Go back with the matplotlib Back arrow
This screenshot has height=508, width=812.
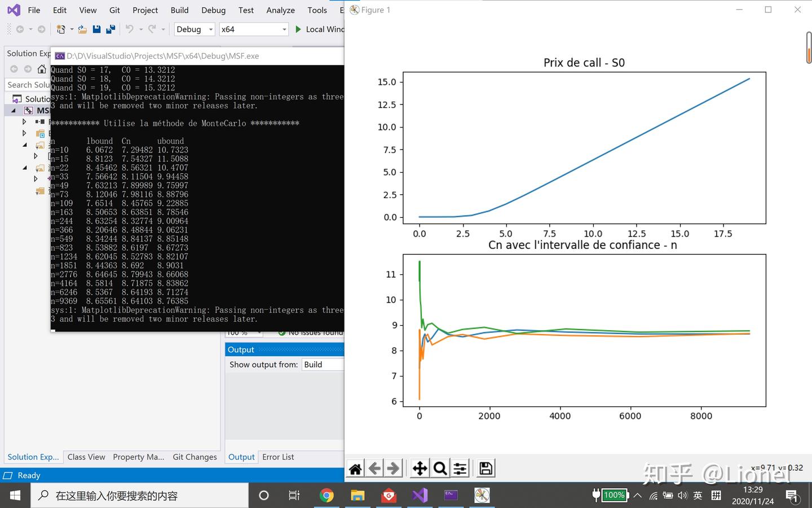pyautogui.click(x=375, y=468)
